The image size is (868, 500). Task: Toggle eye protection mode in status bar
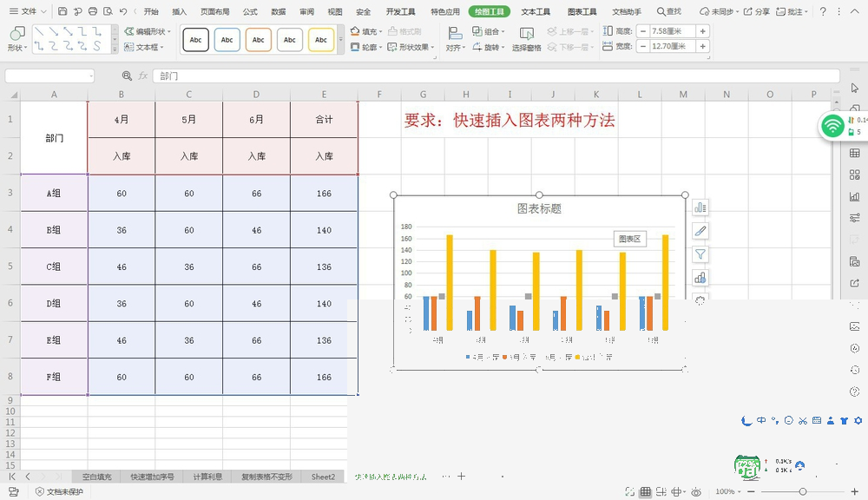pos(696,491)
